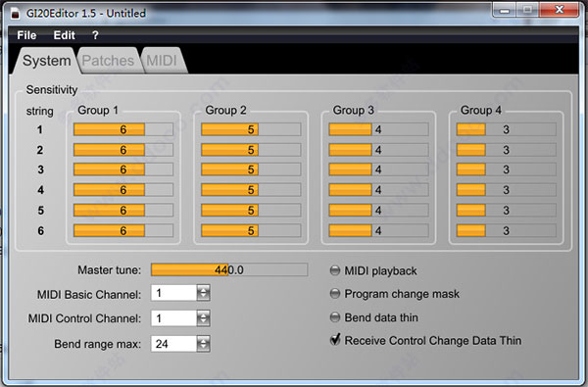
Task: Close the GI20Editor window
Action: [560, 10]
